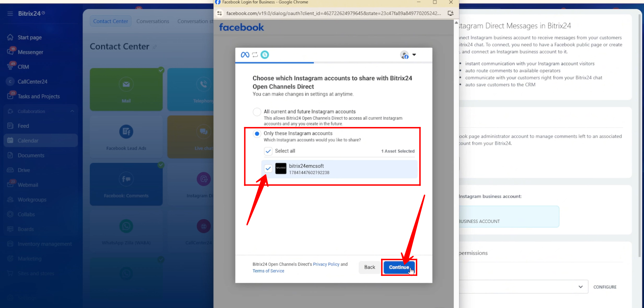Click the Back button in dialog
This screenshot has height=308, width=644.
pyautogui.click(x=370, y=267)
